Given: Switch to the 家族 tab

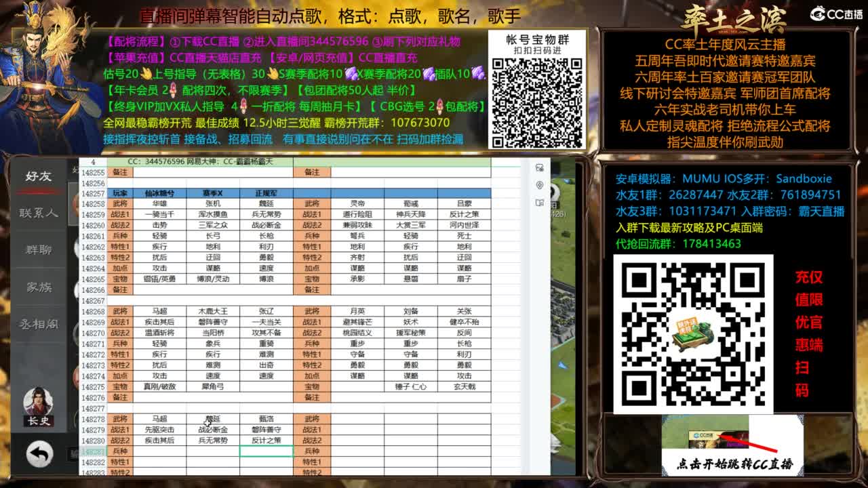Looking at the screenshot, I should point(39,288).
